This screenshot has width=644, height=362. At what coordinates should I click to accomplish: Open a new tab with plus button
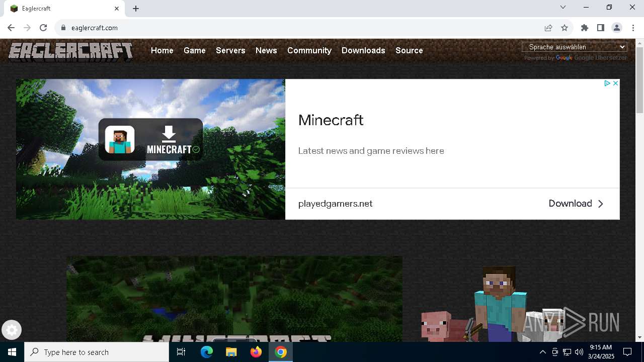tap(136, 9)
